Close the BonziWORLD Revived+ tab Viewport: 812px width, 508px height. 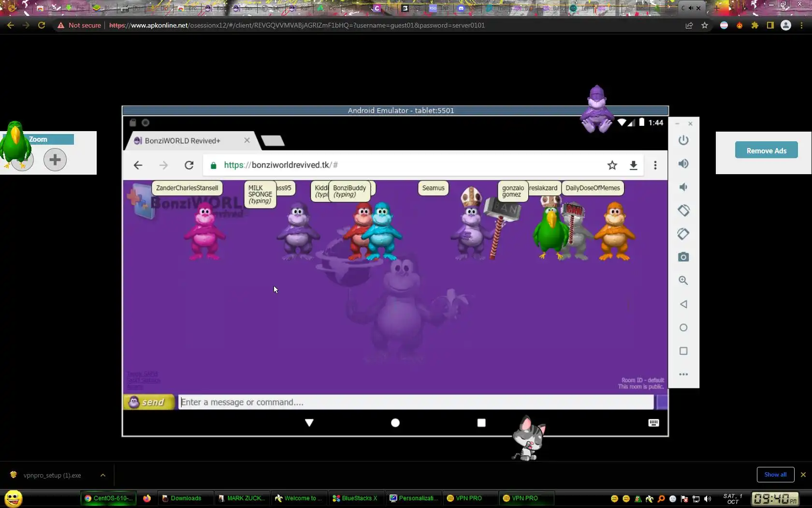[247, 140]
